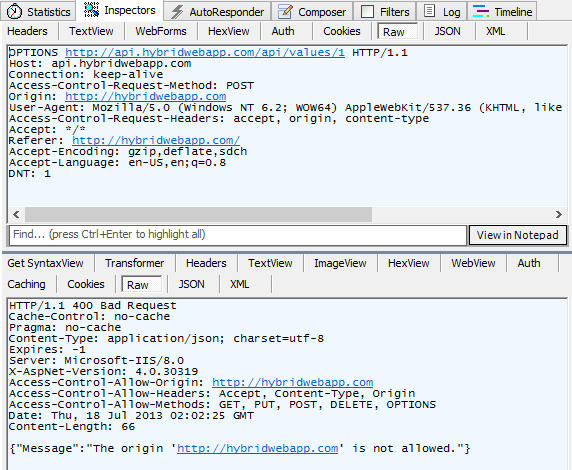Click the View in Notepad button
572x470 pixels.
[x=517, y=235]
